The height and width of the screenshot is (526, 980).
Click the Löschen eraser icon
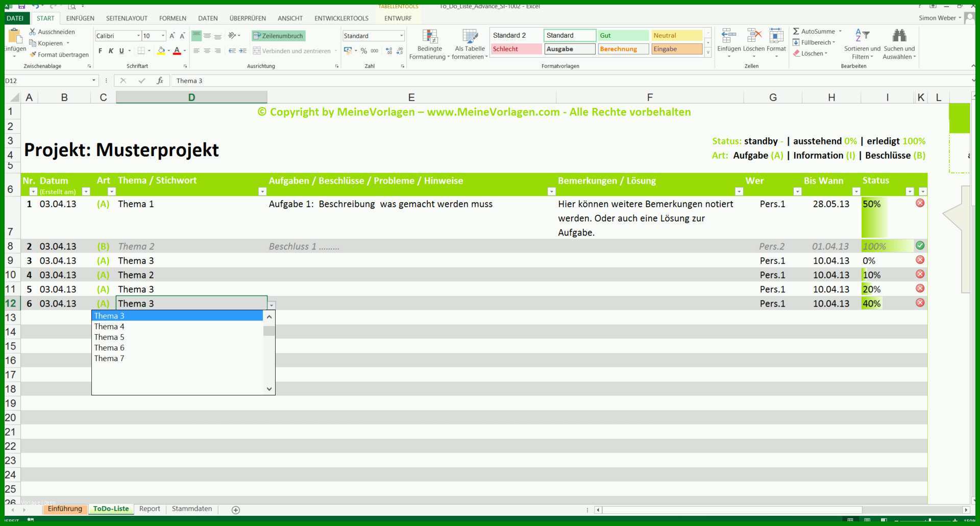coord(796,53)
